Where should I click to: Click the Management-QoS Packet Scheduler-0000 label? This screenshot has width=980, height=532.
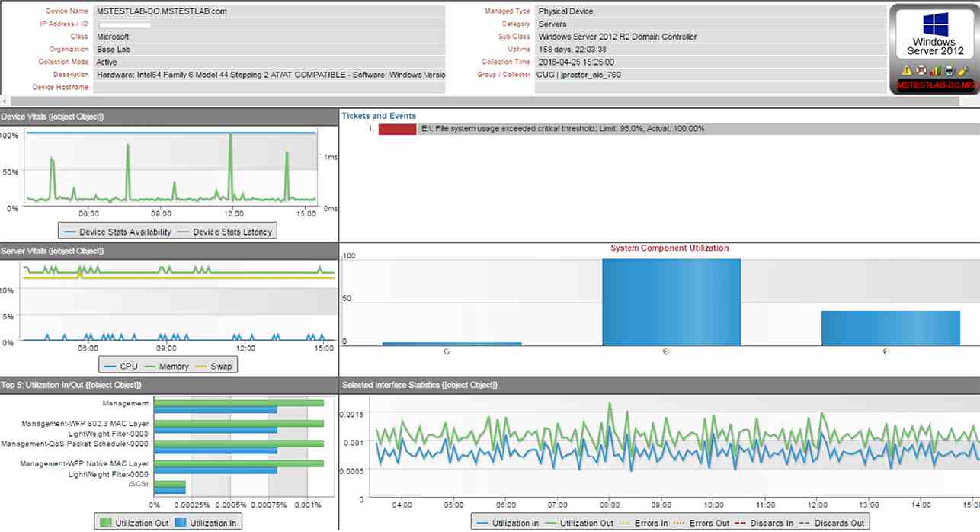click(x=75, y=444)
